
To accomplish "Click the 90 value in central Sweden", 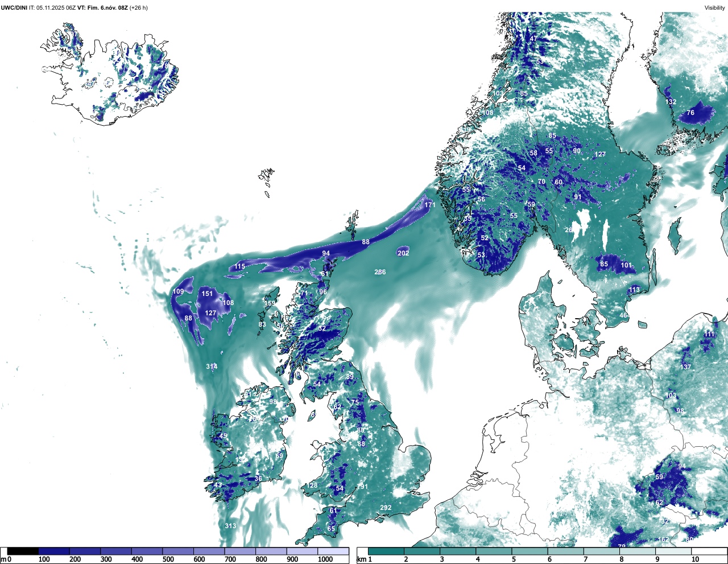I will (x=577, y=151).
